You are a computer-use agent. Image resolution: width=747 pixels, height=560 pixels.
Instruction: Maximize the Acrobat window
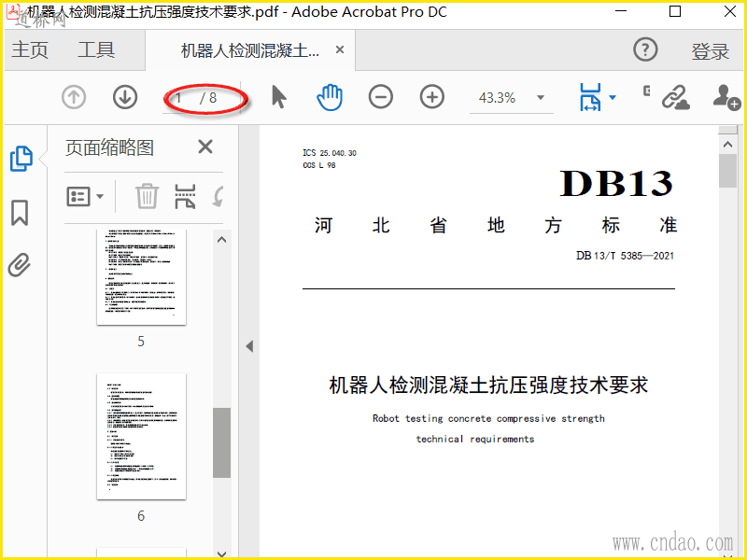[x=675, y=11]
